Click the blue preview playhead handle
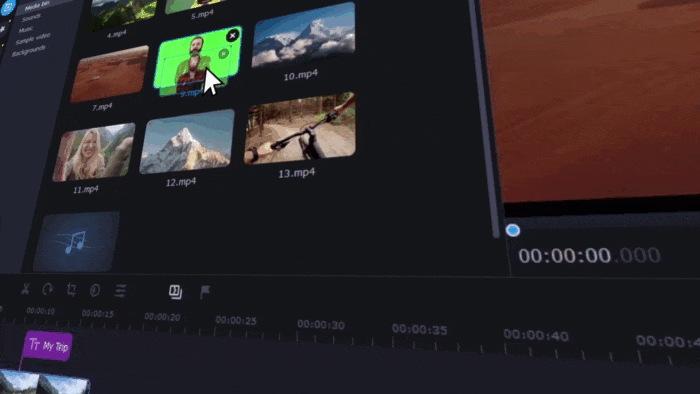This screenshot has width=700, height=394. tap(513, 230)
